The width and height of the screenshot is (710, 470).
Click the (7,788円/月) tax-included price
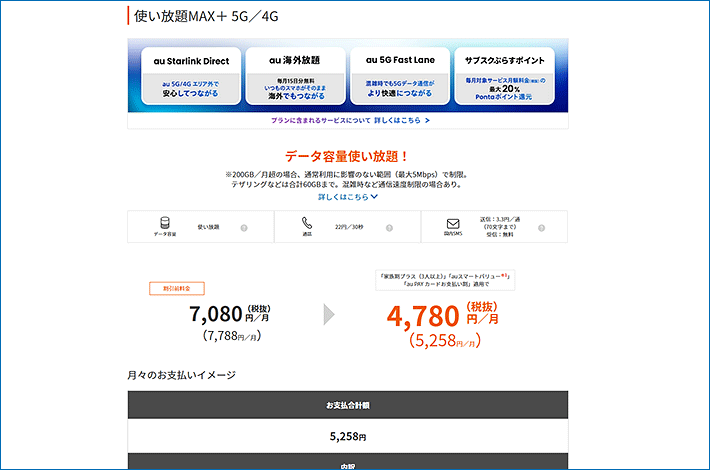click(232, 336)
